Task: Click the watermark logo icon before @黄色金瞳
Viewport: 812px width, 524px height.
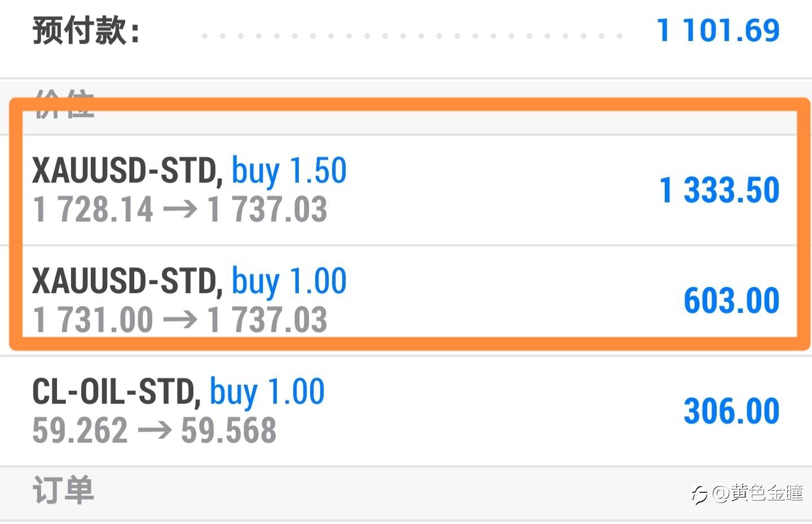Action: [x=699, y=495]
